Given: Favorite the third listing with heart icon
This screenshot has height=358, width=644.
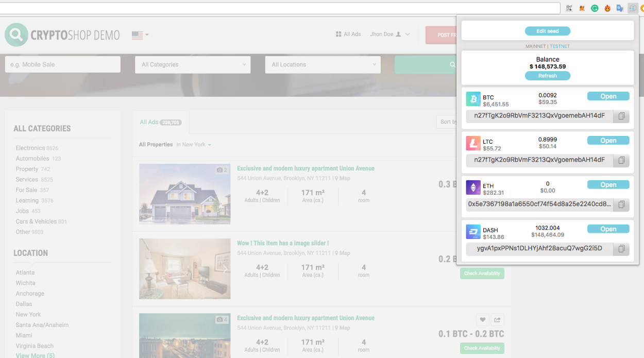Looking at the screenshot, I should coord(482,319).
